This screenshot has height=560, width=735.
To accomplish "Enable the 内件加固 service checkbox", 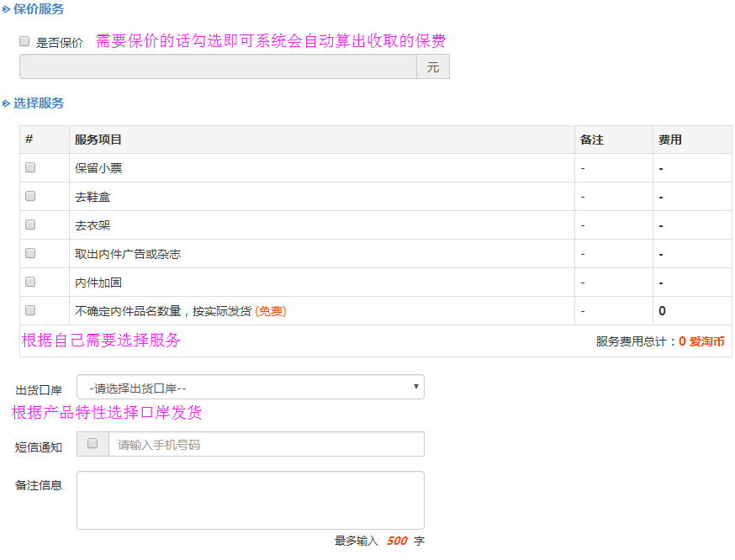I will [30, 283].
